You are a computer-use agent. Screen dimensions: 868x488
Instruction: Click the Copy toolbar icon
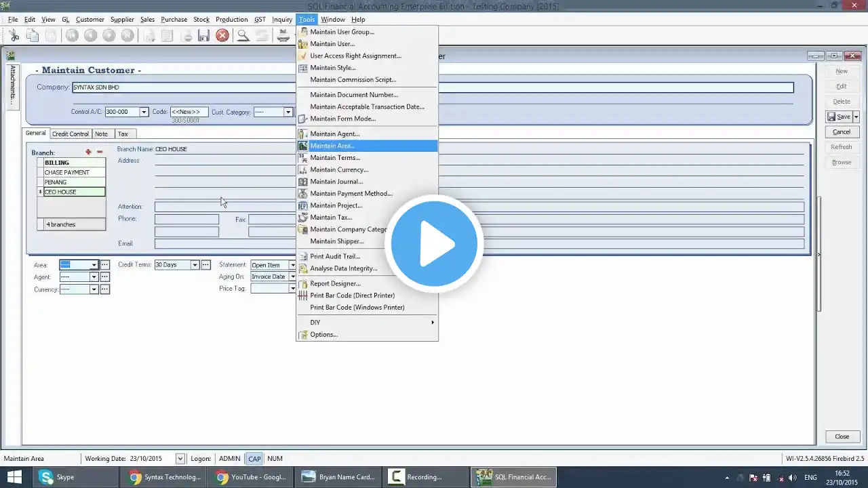pyautogui.click(x=32, y=35)
